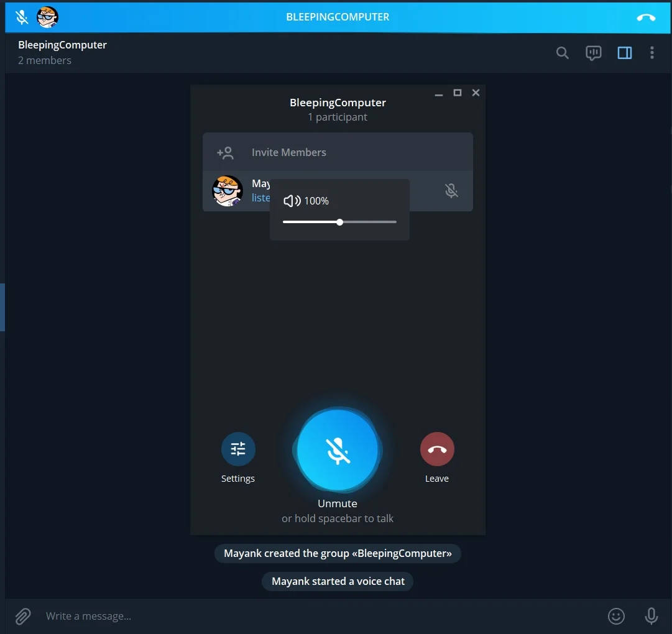The image size is (672, 634).
Task: Click the speaker volume icon in popup
Action: point(292,201)
